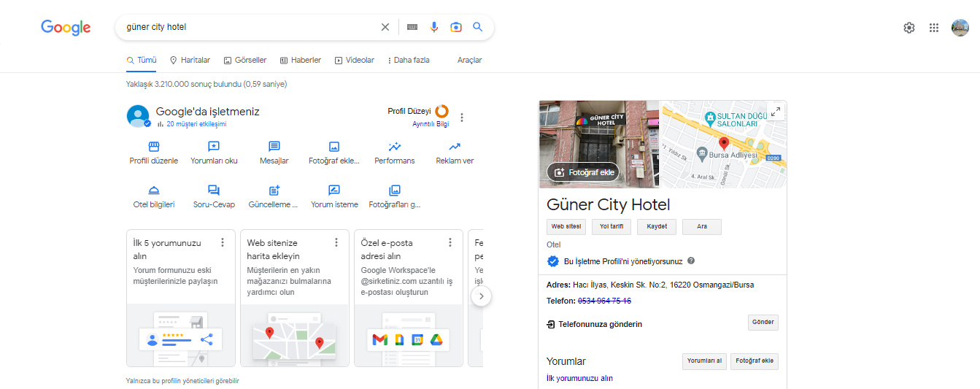Clear the search box with the X icon

coord(385,27)
